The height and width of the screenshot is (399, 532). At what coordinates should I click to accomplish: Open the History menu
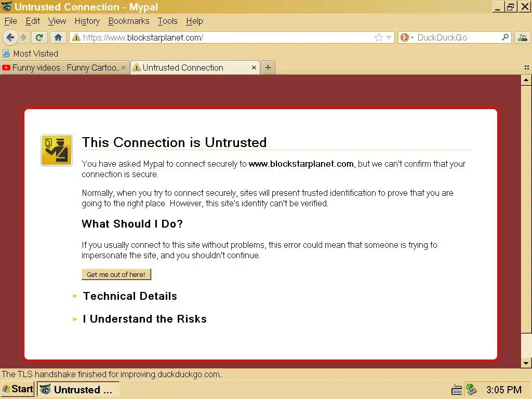pyautogui.click(x=87, y=21)
